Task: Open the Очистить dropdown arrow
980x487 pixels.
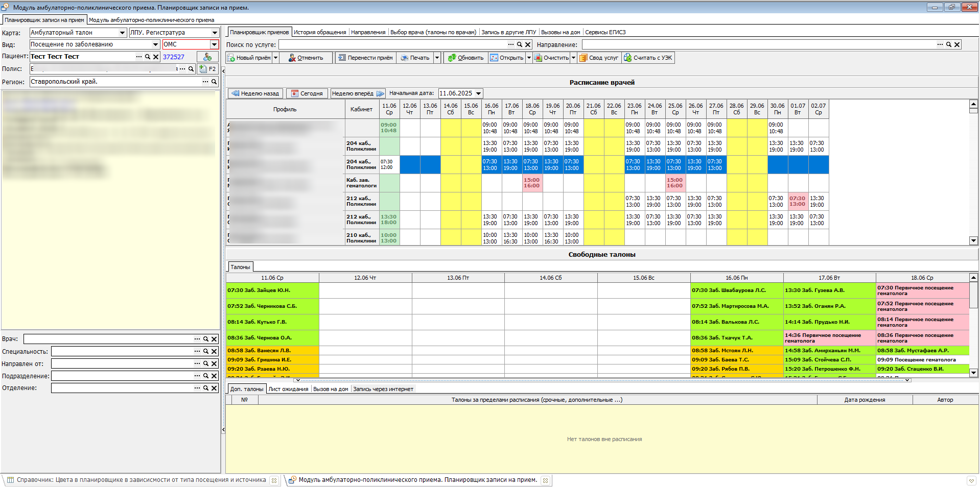Action: (x=573, y=58)
